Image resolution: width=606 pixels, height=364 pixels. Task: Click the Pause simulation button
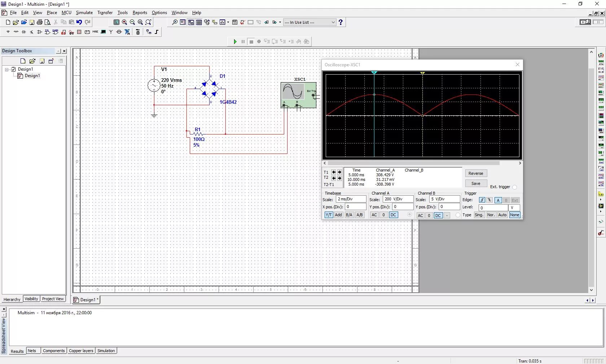tap(243, 42)
